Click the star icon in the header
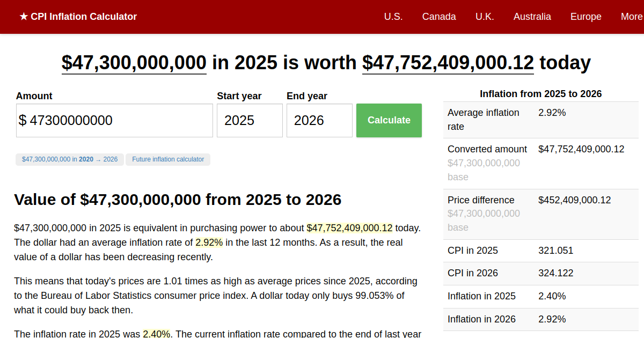Image resolution: width=644 pixels, height=338 pixels. (x=23, y=17)
